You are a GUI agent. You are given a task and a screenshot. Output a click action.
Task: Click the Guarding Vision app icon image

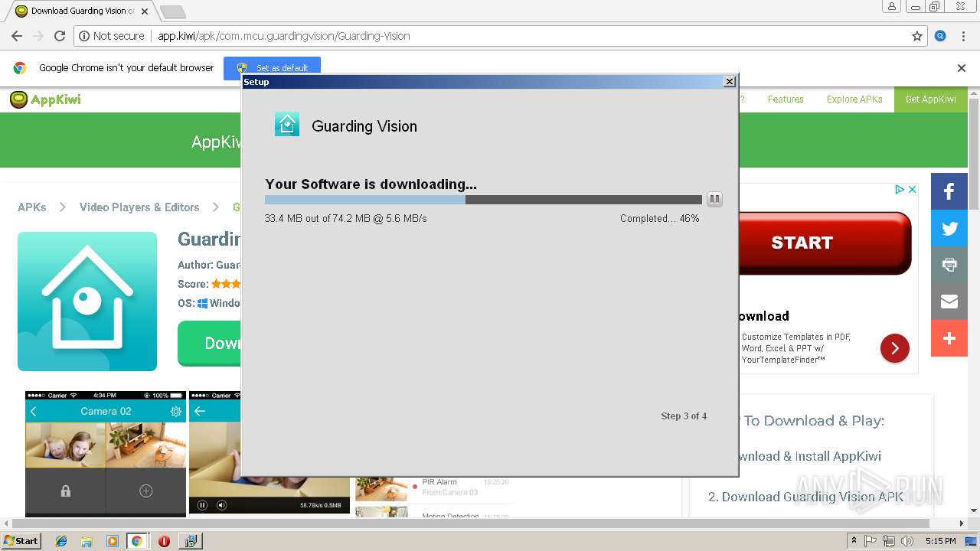pyautogui.click(x=87, y=302)
